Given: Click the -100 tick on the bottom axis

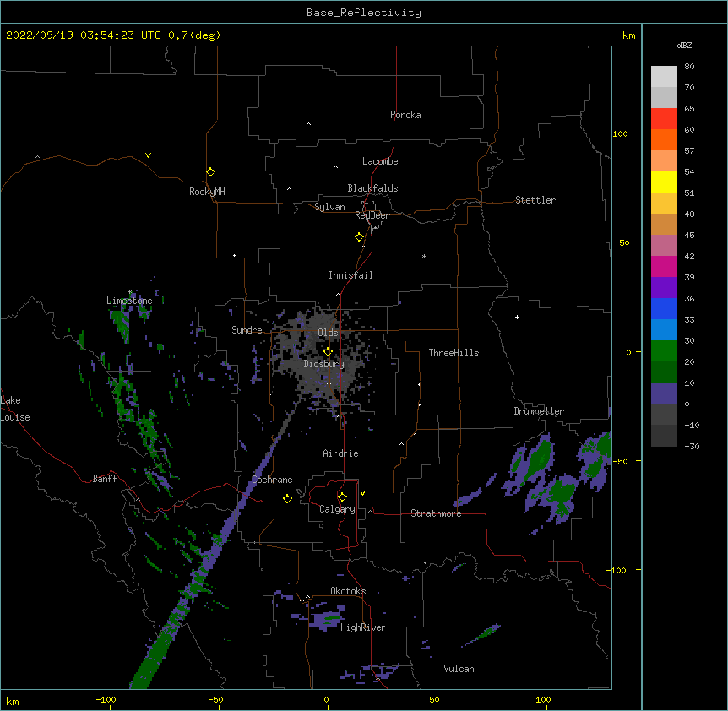Looking at the screenshot, I should tap(106, 699).
